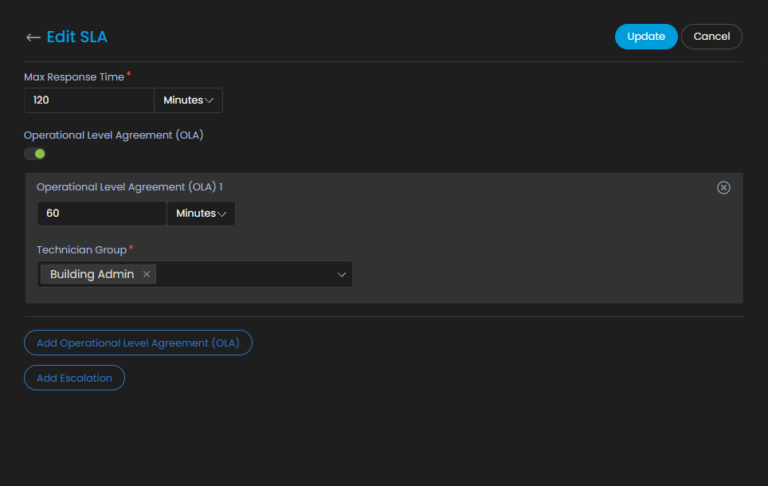Screen dimensions: 768x486
Task: Click the Update button
Action: tap(645, 37)
